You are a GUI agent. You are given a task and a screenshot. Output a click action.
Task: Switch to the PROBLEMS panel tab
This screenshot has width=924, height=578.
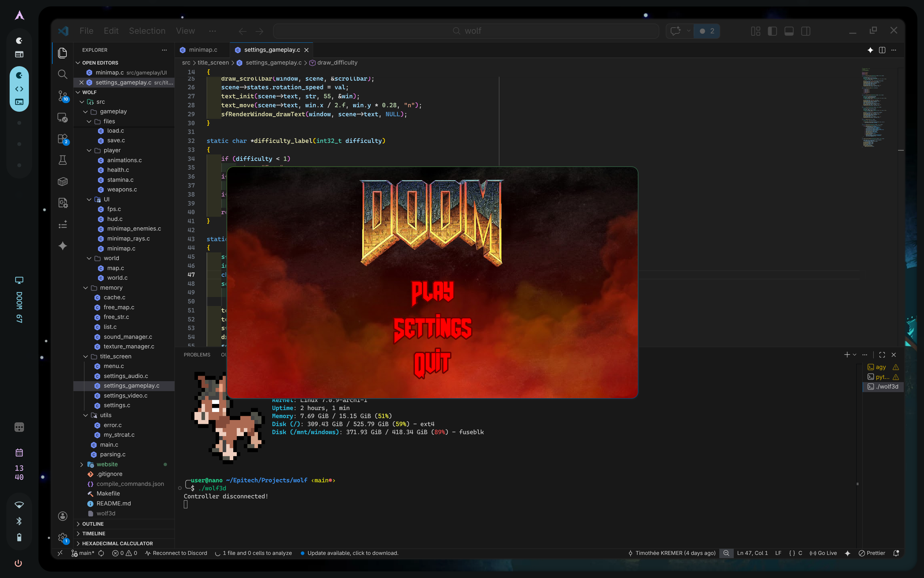[197, 355]
